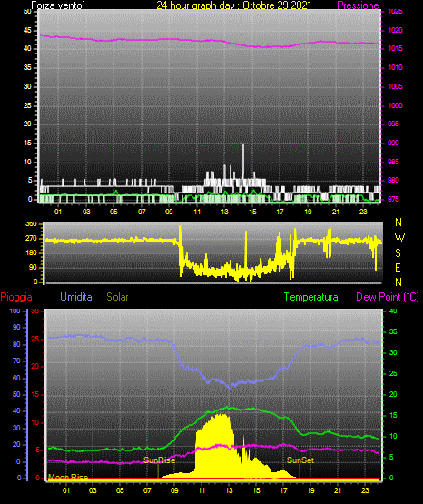Click wind speed value 10 on left axis
Image resolution: width=423 pixels, height=504 pixels.
pos(27,162)
